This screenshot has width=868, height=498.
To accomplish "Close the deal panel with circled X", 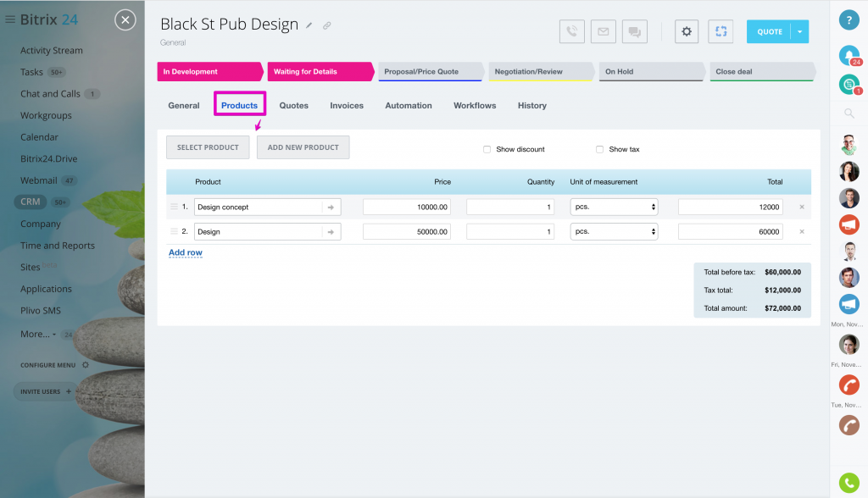I will tap(125, 20).
